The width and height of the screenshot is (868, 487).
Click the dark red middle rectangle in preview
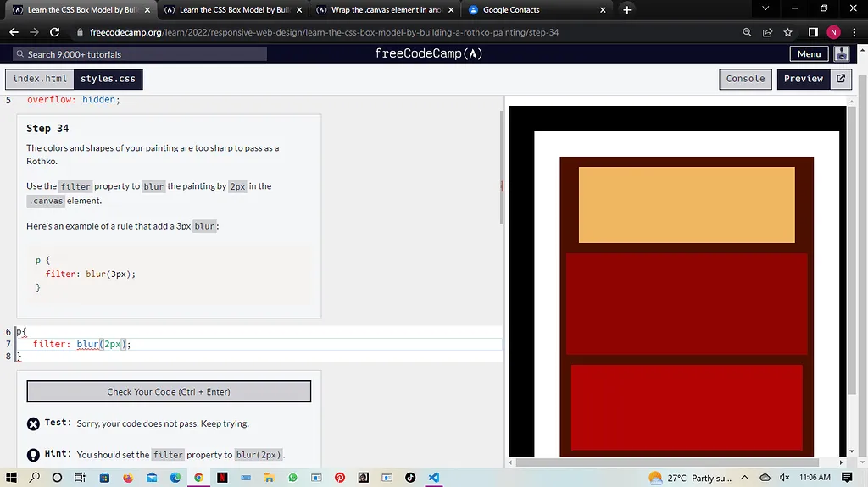[687, 304]
